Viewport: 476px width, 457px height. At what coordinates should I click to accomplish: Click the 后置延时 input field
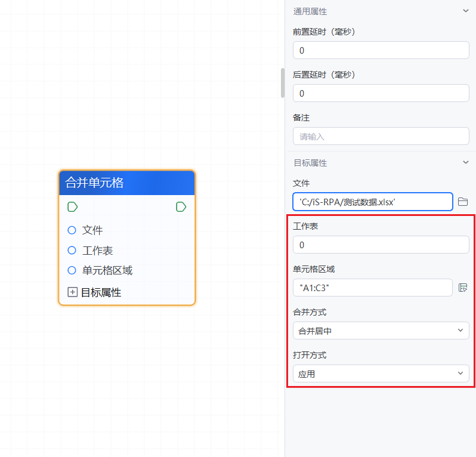tap(381, 93)
